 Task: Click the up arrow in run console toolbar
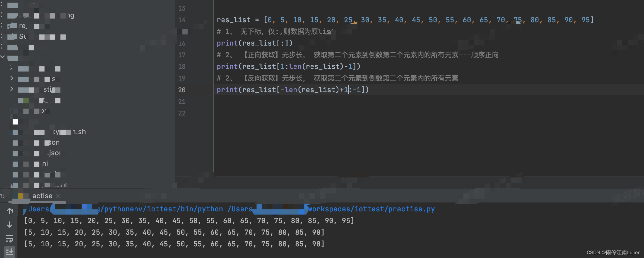[x=10, y=211]
